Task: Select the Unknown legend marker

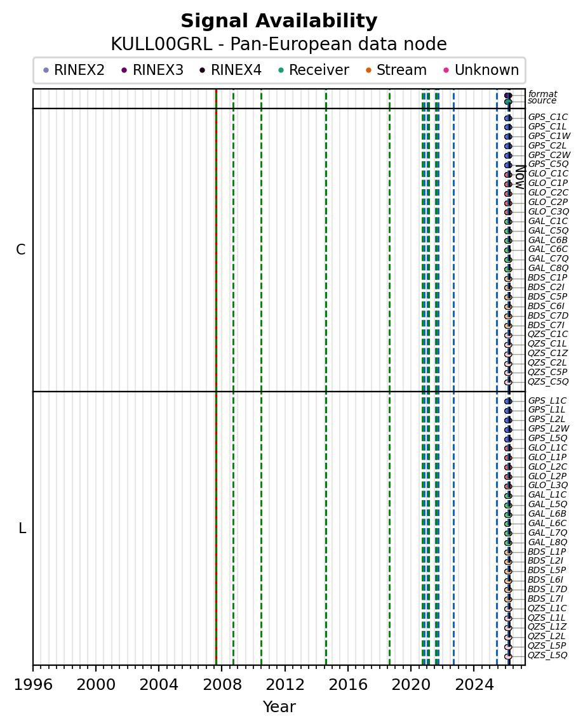Action: (446, 70)
